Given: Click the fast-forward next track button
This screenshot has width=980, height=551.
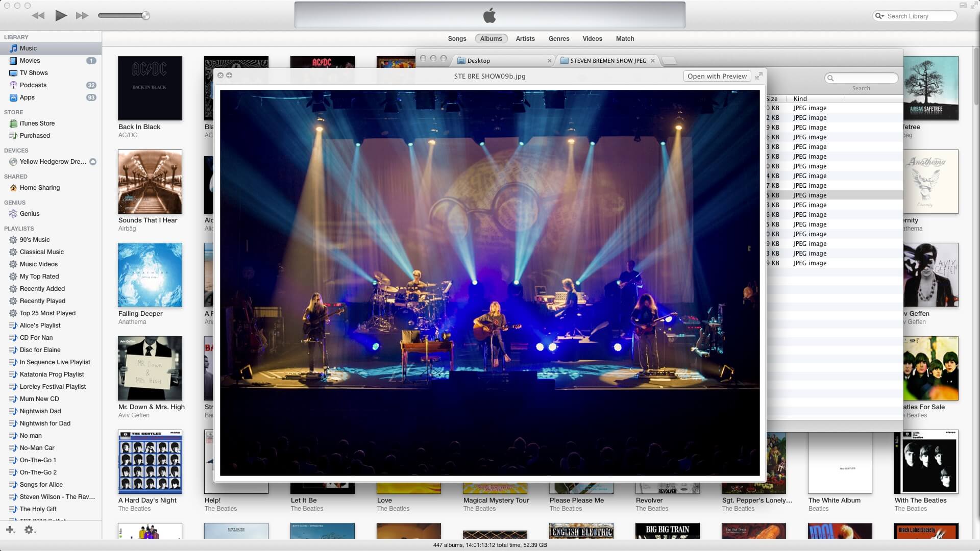Looking at the screenshot, I should click(82, 16).
